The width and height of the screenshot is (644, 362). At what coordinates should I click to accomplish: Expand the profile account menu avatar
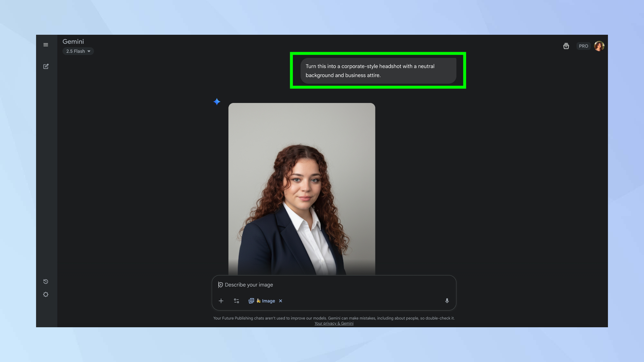pos(599,46)
